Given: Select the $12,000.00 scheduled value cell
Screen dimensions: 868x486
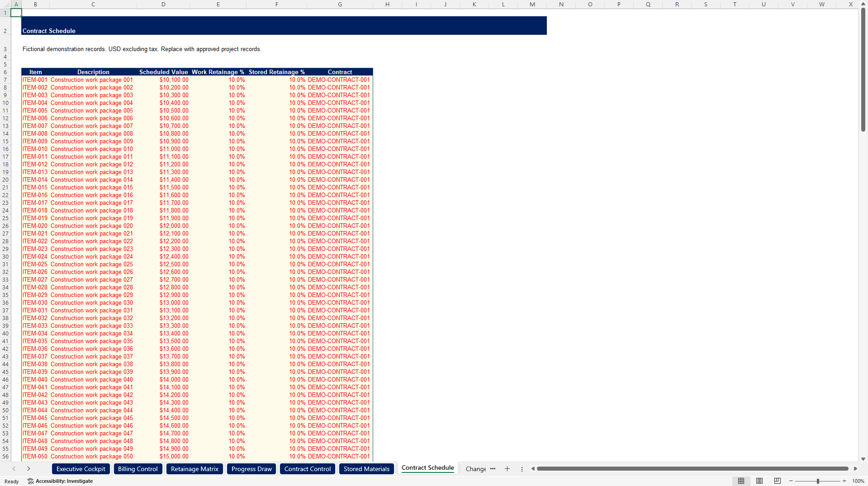Looking at the screenshot, I should (163, 226).
